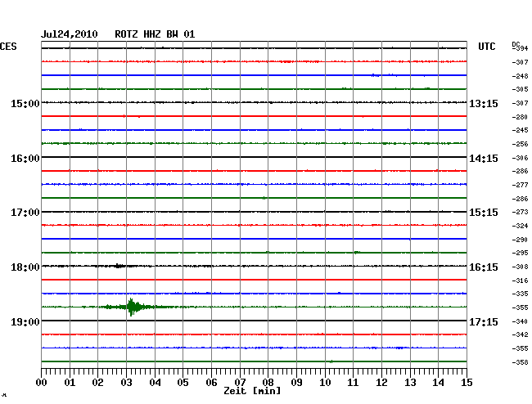
Task: Click the "10" minute axis tick label
Action: click(325, 383)
